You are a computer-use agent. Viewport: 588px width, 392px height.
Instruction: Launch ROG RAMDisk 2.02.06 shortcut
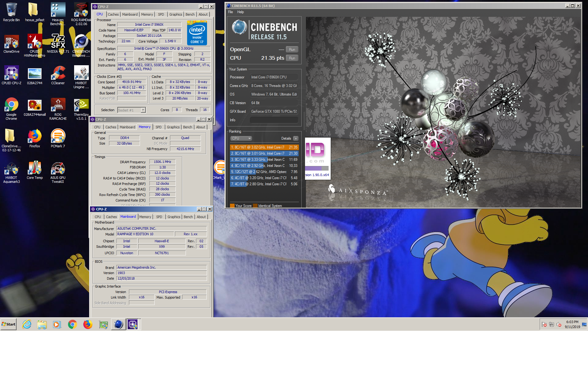(x=81, y=14)
